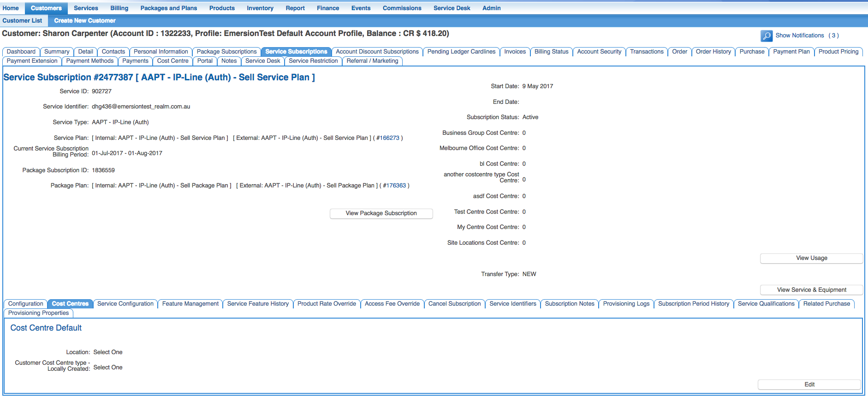Open Packages and Plans menu
Screen dimensions: 868x398
tap(169, 8)
